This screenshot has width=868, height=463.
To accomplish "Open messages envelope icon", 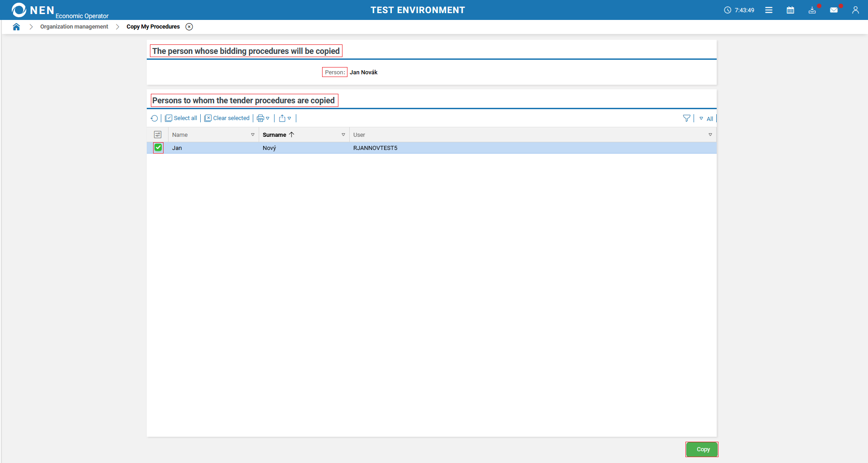I will (834, 10).
